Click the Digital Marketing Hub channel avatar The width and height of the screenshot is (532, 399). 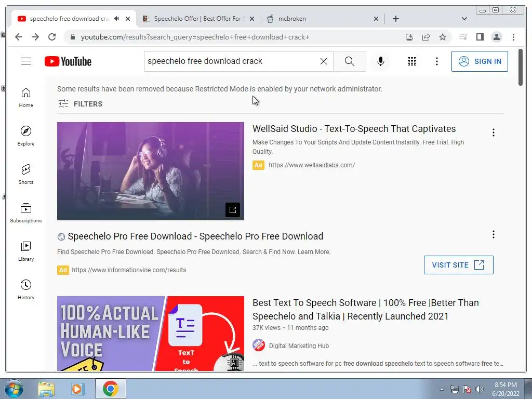(259, 345)
